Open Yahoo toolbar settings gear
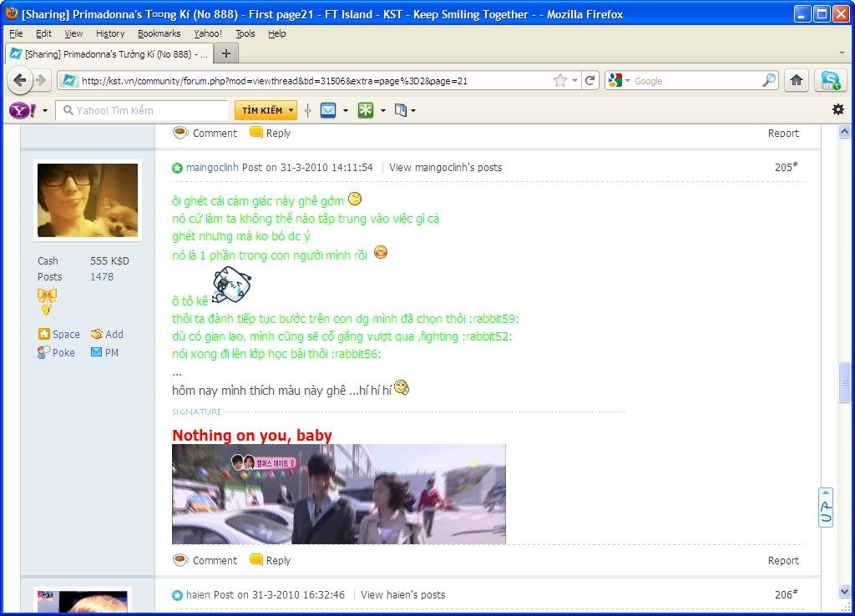The height and width of the screenshot is (616, 855). point(838,109)
